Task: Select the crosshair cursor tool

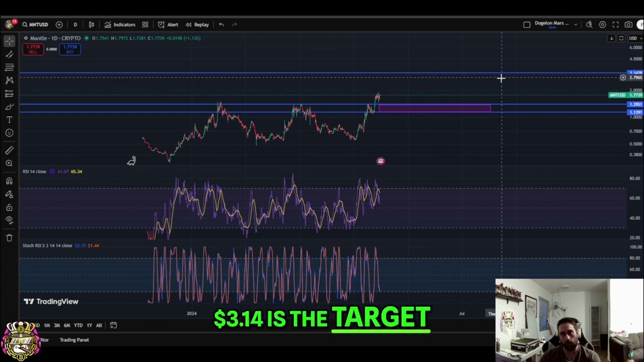Action: click(9, 42)
